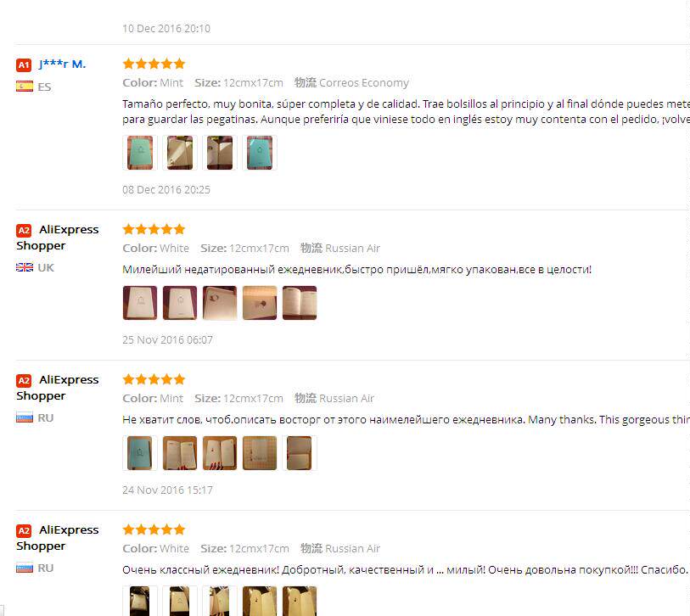View the first photo in the UK review
The image size is (690, 616).
[x=140, y=303]
